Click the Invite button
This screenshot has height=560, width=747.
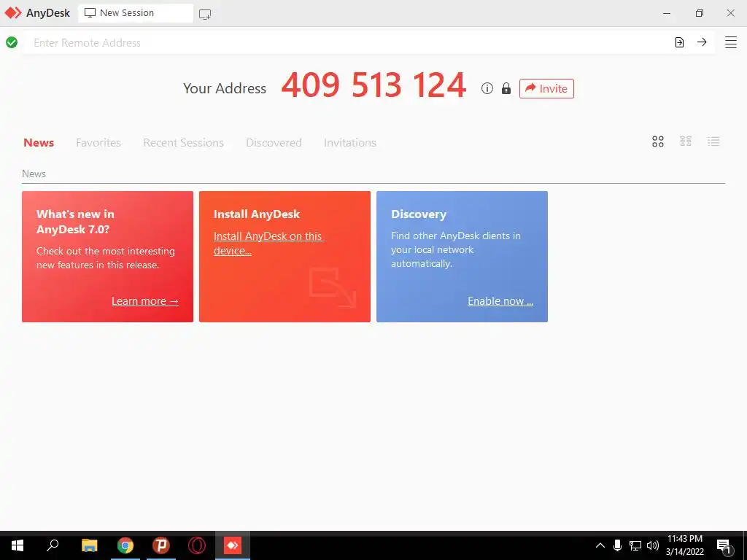point(546,88)
